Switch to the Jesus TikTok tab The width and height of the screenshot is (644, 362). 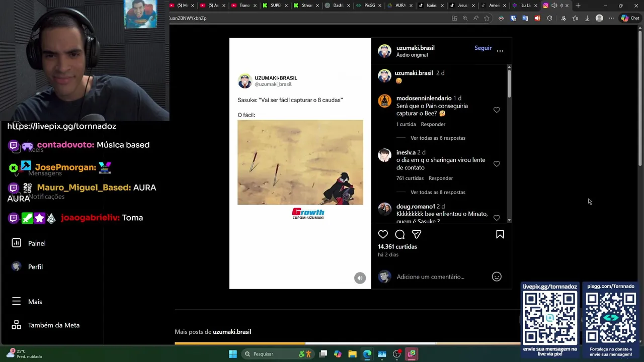click(462, 6)
